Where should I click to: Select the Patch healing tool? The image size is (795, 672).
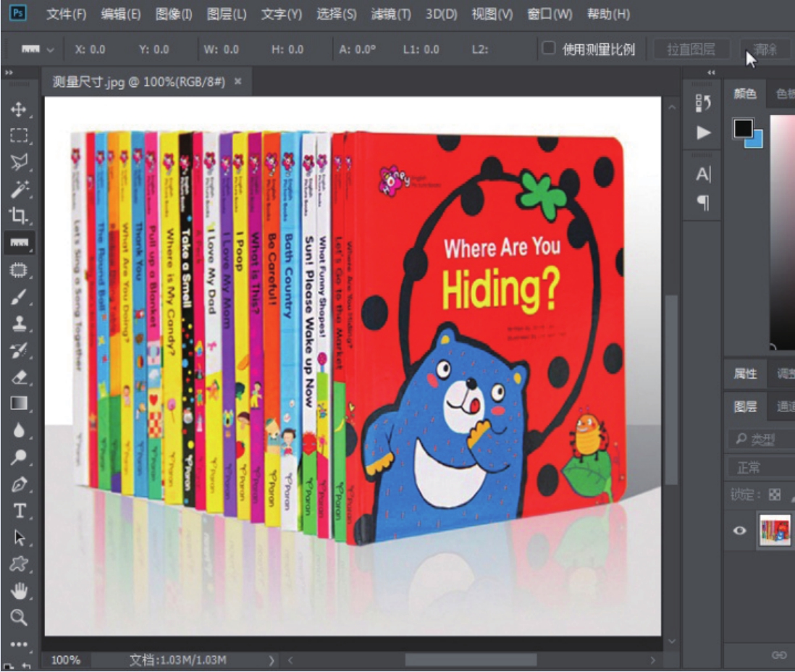tap(19, 270)
